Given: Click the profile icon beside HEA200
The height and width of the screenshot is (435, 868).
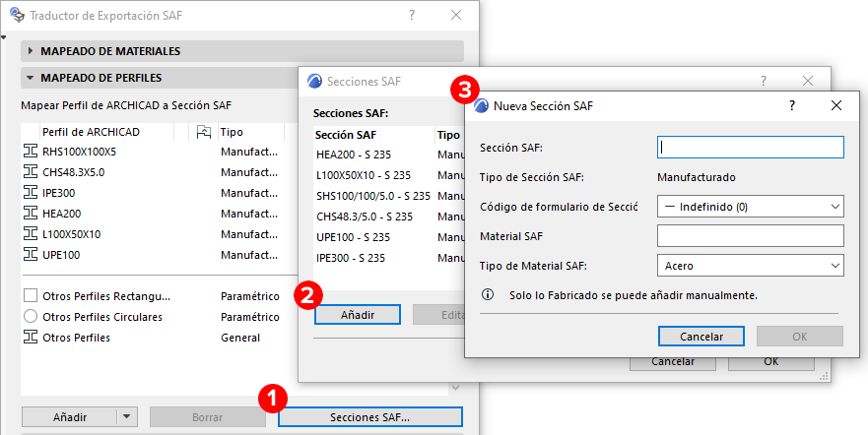Looking at the screenshot, I should (x=30, y=214).
